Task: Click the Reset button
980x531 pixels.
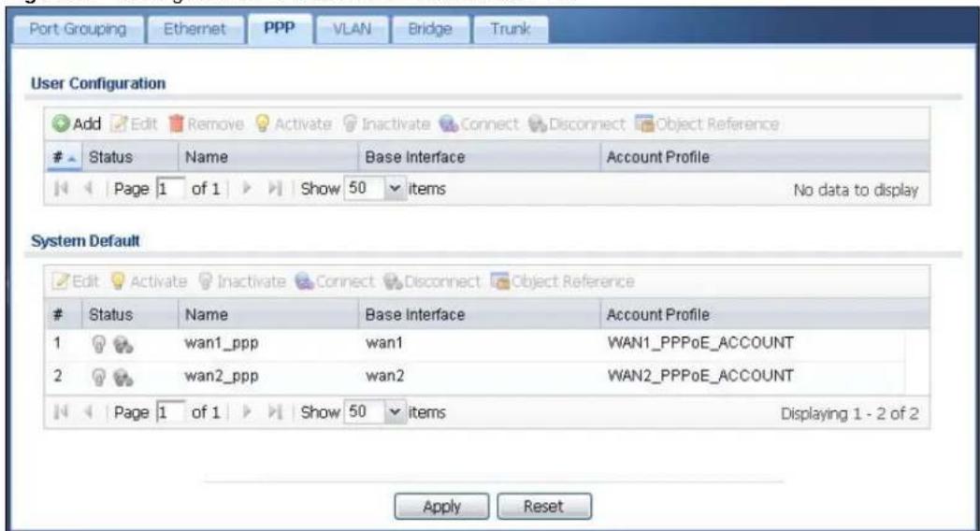Action: pyautogui.click(x=543, y=506)
